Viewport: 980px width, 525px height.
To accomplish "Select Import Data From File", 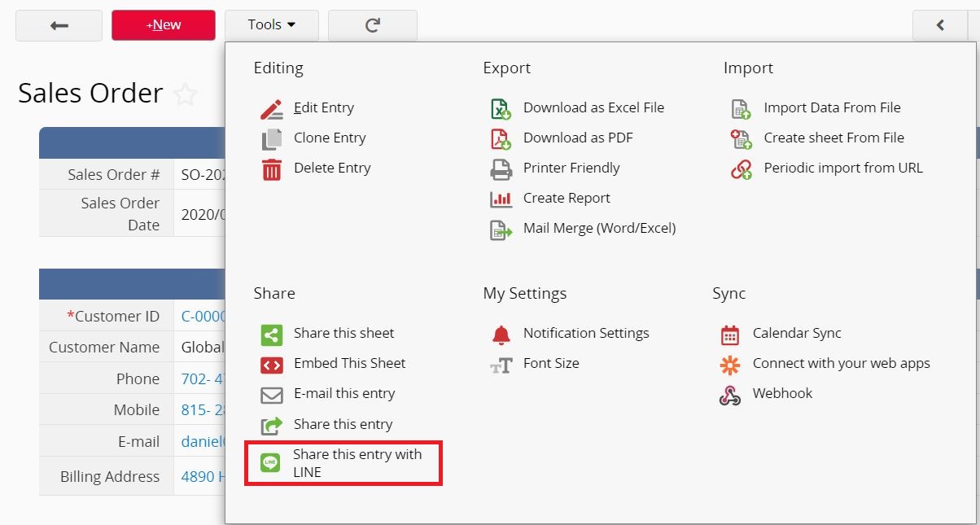I will (832, 108).
